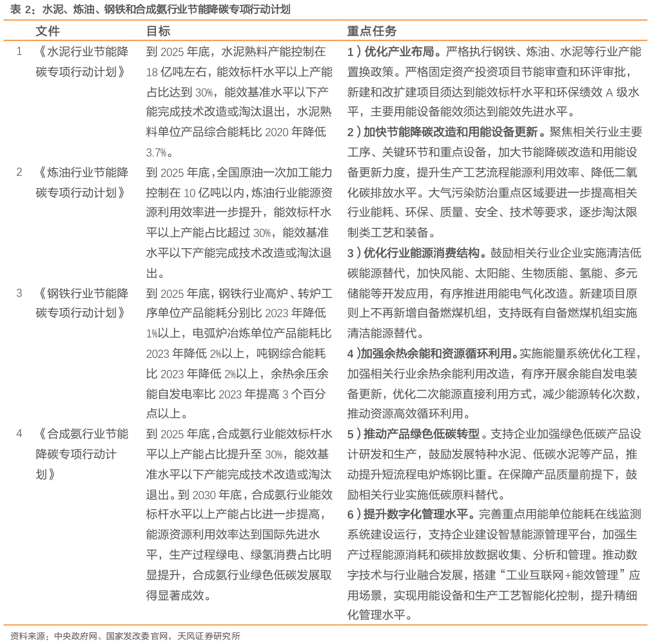Click bold heading '1）优化产业布局。'
The height and width of the screenshot is (644, 651).
394,52
